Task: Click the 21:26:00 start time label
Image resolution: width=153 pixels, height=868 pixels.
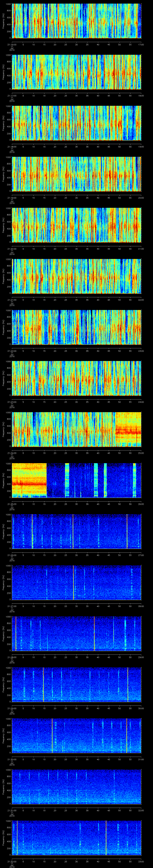Action: [x=12, y=555]
